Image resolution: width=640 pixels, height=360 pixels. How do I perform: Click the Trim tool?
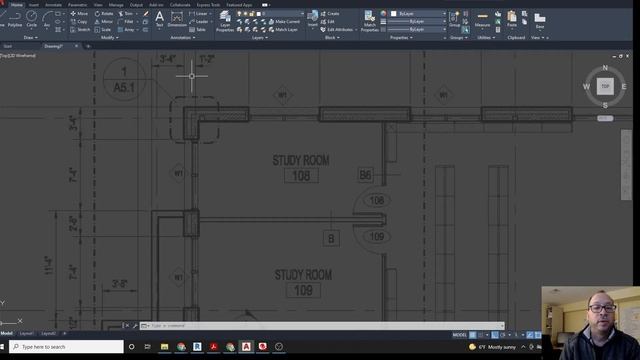pos(126,13)
